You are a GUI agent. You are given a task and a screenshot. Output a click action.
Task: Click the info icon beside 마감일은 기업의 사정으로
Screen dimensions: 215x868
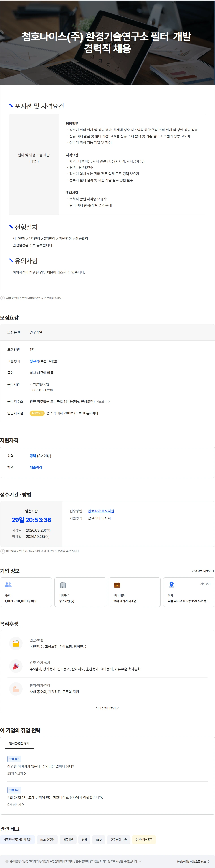(3, 551)
